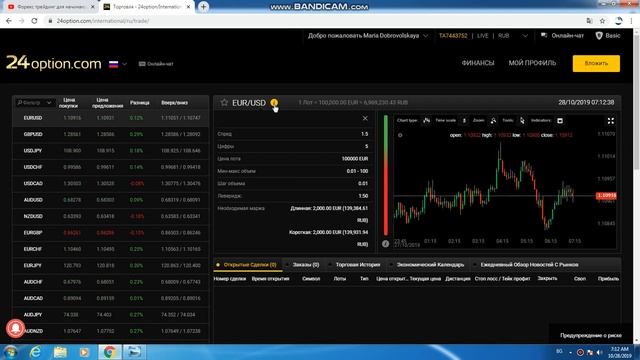640x360 pixels.
Task: Open the ФИНАНСЫ menu
Action: [478, 63]
